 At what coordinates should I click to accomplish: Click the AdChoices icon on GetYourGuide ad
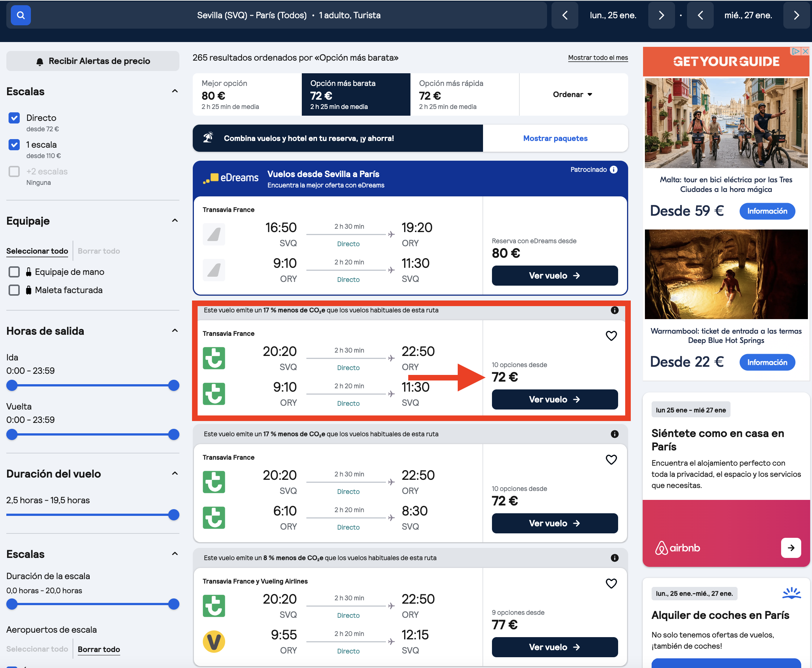click(796, 51)
